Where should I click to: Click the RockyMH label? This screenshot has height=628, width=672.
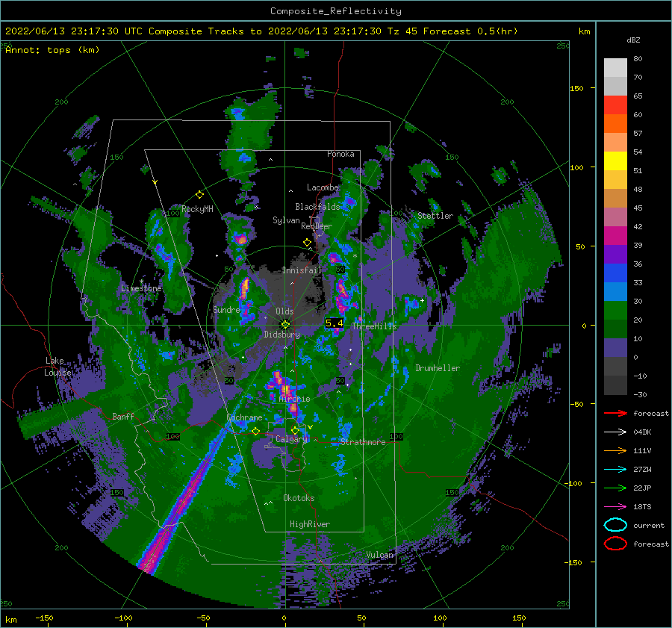point(197,209)
